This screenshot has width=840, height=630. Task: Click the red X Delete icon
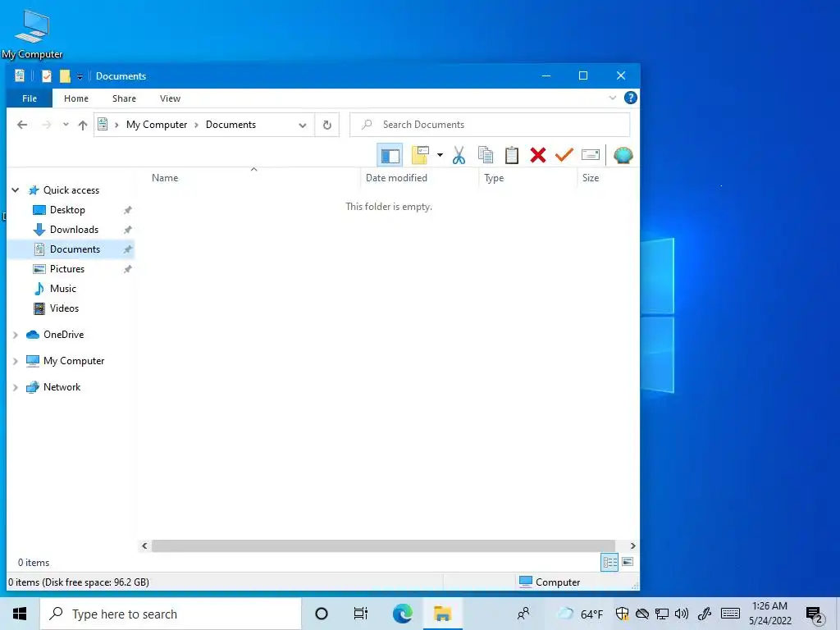pyautogui.click(x=538, y=155)
